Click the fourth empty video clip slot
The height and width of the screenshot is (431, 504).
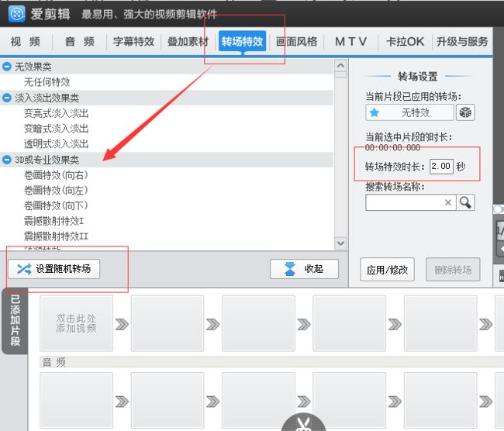350,323
